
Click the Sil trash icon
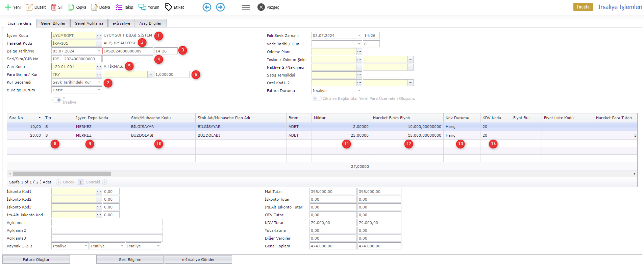[54, 7]
